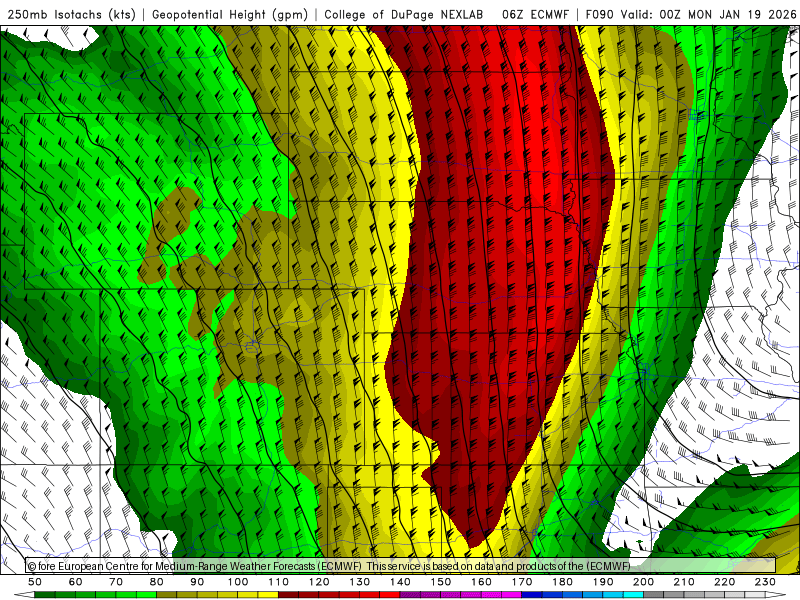Viewport: 800px width, 600px height.
Task: Click the left arrow end of the color scale
Action: click(24, 595)
